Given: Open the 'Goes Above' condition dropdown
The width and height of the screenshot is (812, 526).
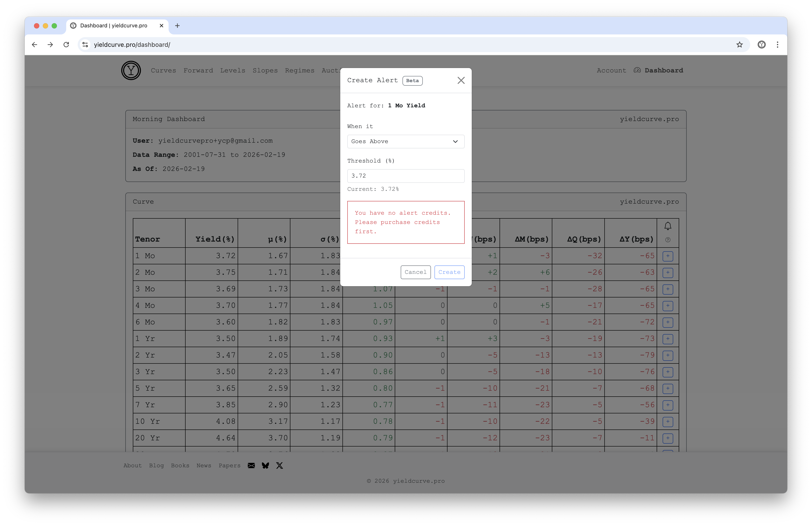Looking at the screenshot, I should pyautogui.click(x=405, y=141).
